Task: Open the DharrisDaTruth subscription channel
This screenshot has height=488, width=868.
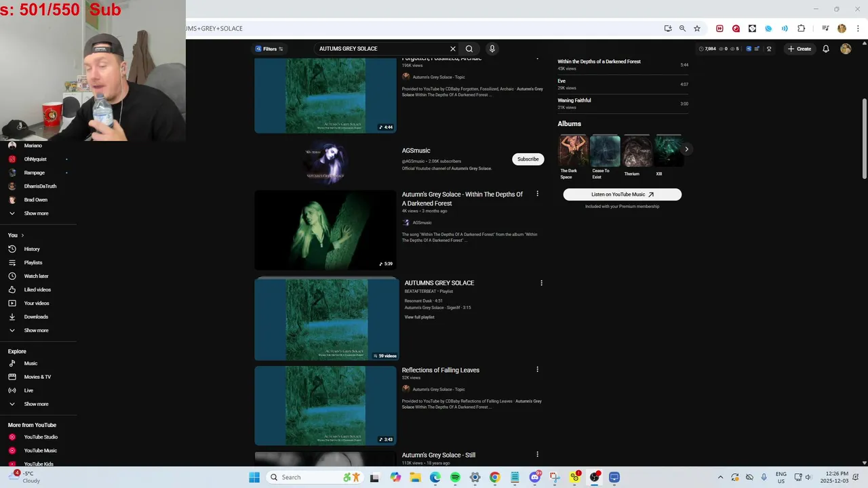Action: 40,186
